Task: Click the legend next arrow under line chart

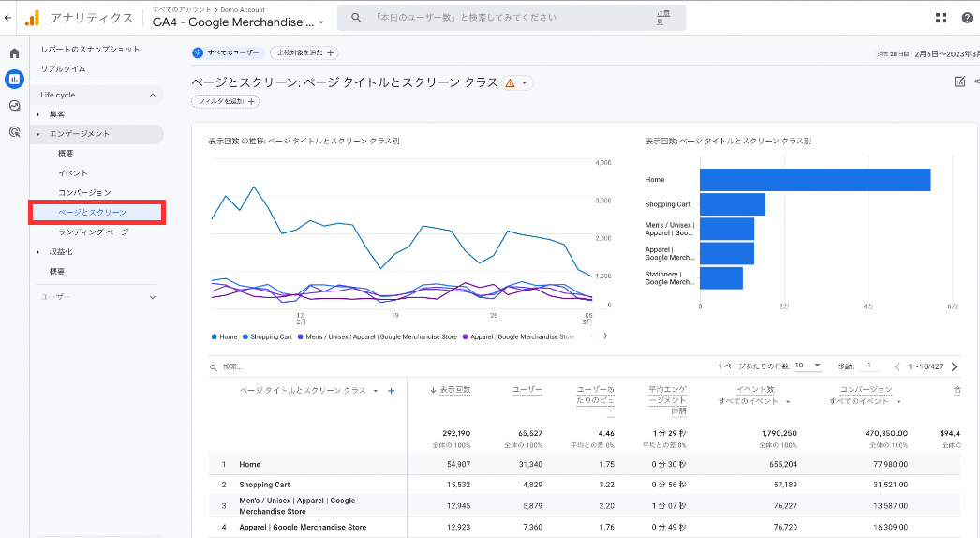Action: (x=605, y=336)
